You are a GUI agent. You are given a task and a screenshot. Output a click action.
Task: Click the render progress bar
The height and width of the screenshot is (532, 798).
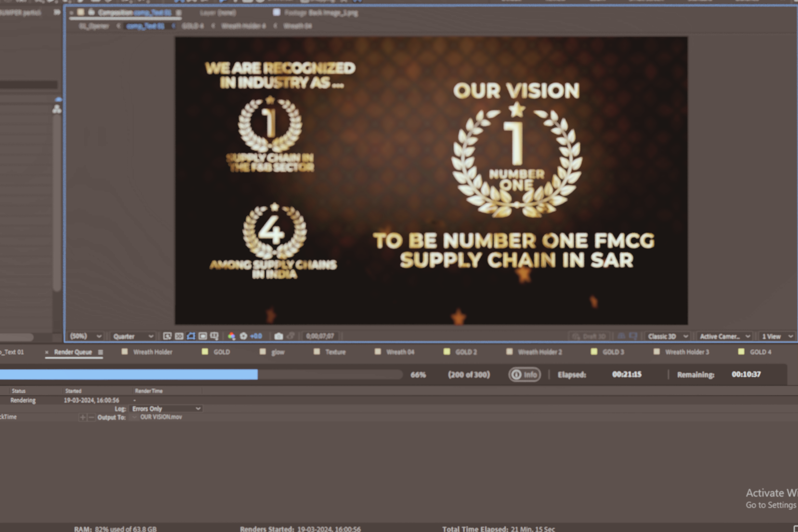coord(200,375)
